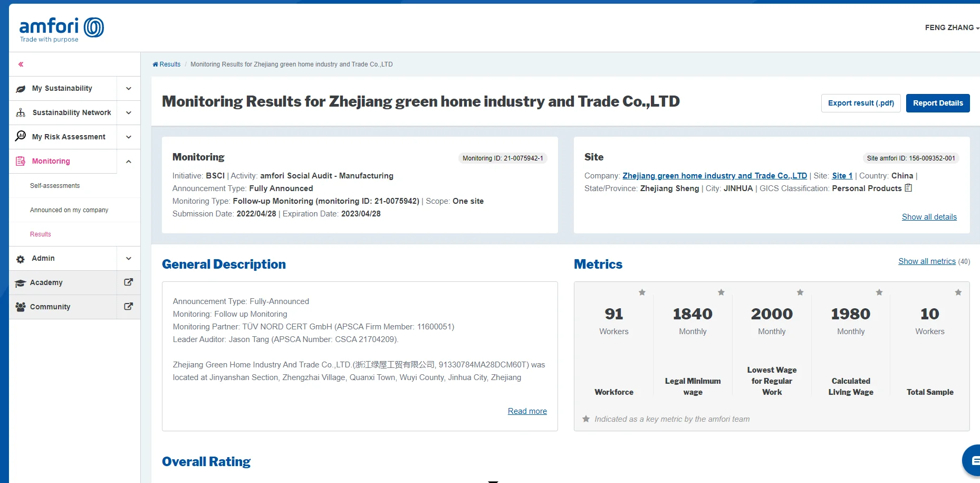
Task: Click Show all metrics link
Action: (927, 261)
